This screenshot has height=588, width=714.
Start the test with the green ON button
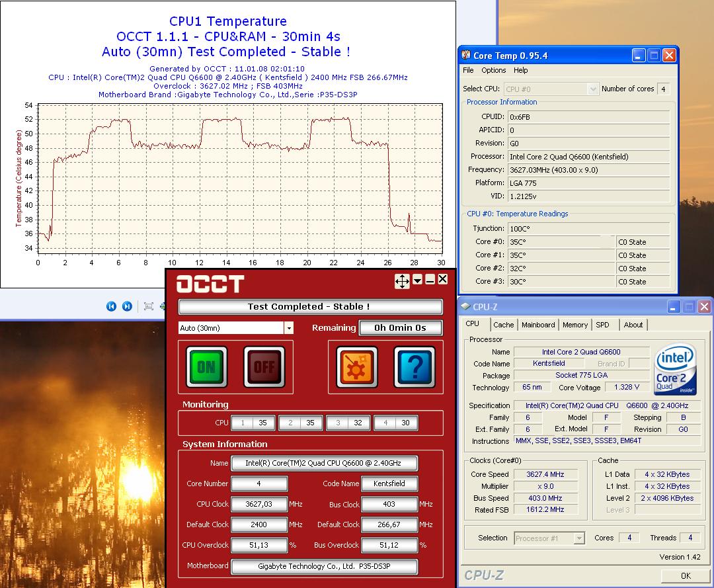tap(207, 366)
